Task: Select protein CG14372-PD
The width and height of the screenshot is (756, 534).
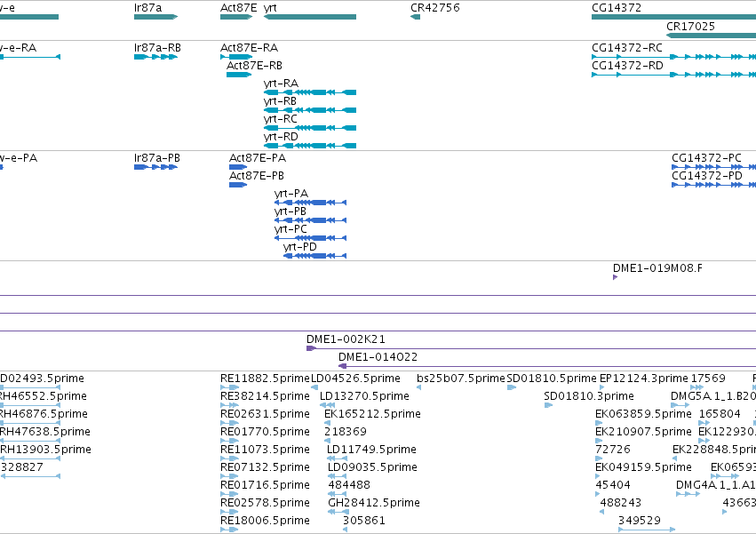Action: pos(713,185)
